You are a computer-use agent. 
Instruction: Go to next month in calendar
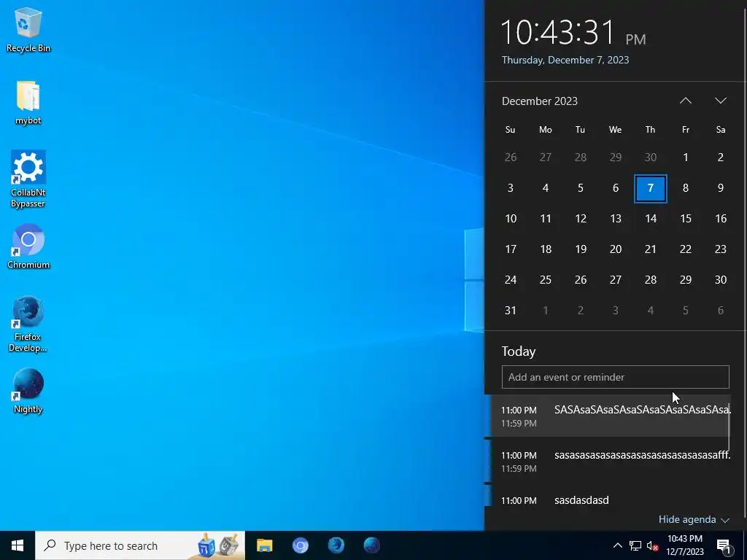pyautogui.click(x=720, y=101)
